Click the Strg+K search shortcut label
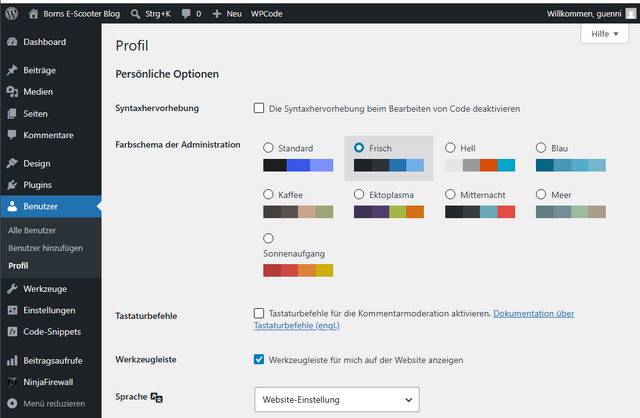 [x=158, y=14]
